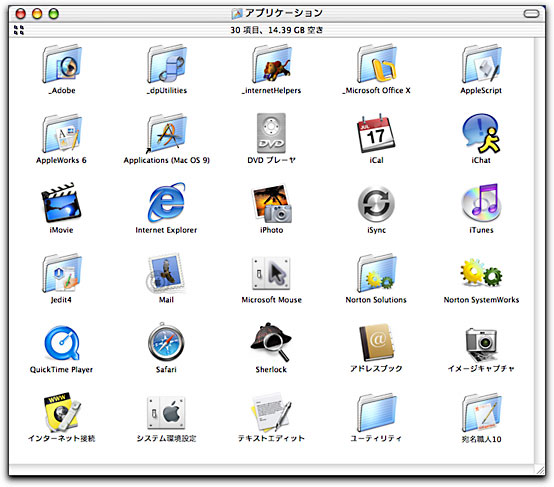Click the 'iCal' file name label
This screenshot has width=554, height=487.
[376, 160]
